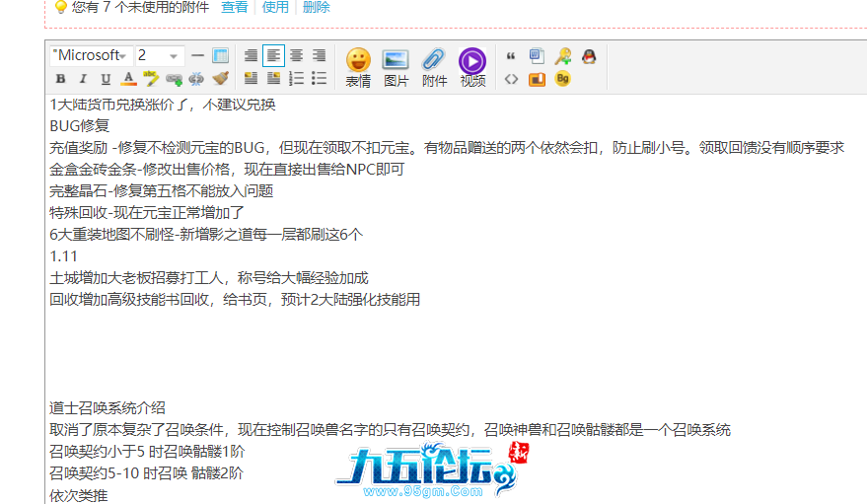
Task: Click the line starting "完整晶石"
Action: pyautogui.click(x=162, y=191)
